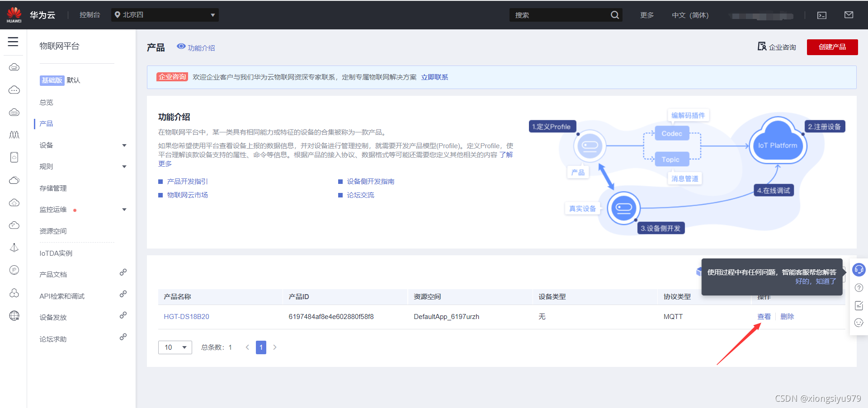Screen dimensions: 868x408
Task: Click the cloud disk sidebar icon below dots cloud
Action: click(x=14, y=112)
